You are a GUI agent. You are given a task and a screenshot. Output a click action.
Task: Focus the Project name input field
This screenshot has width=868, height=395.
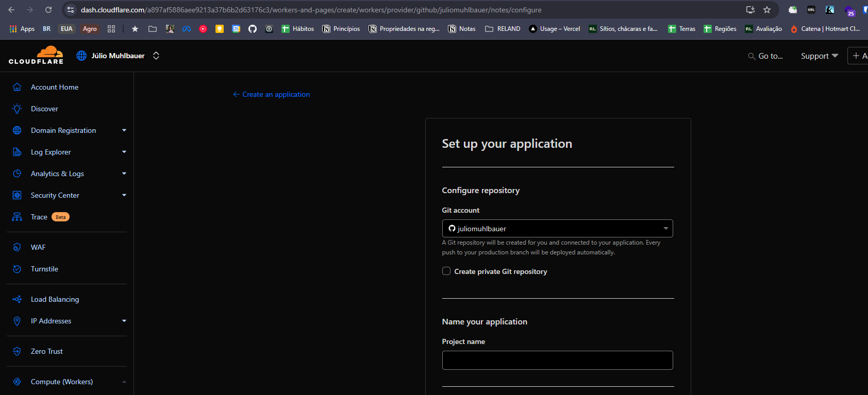coord(557,360)
